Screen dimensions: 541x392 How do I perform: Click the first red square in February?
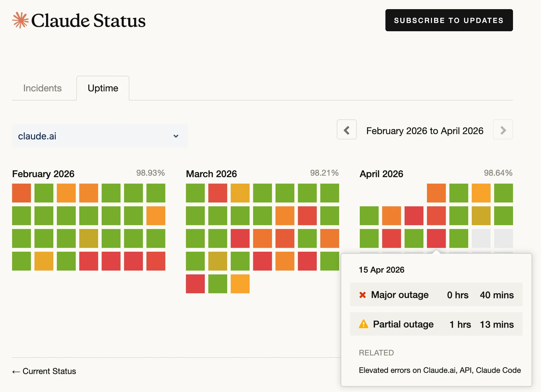point(88,261)
